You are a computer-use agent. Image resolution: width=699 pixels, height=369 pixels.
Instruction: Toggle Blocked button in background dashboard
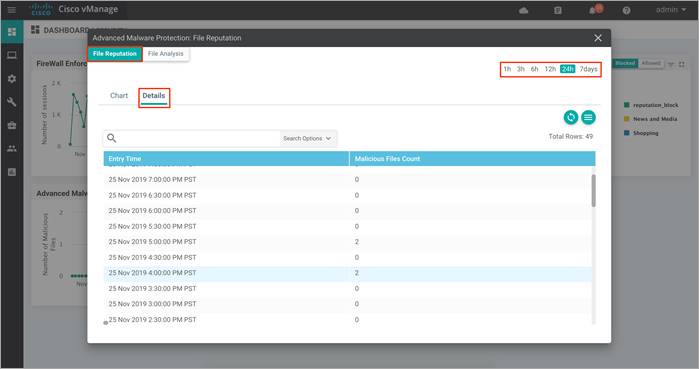625,63
